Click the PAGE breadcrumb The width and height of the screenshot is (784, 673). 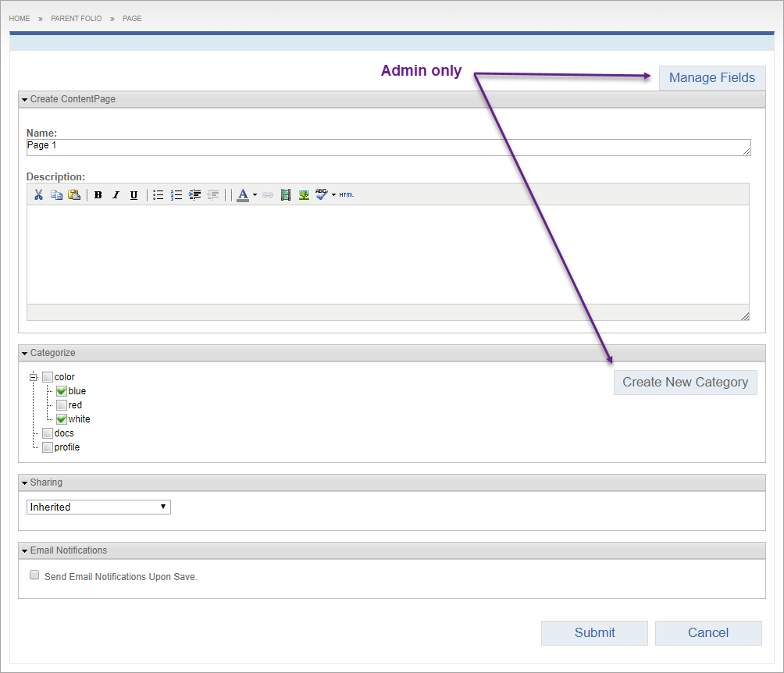pyautogui.click(x=132, y=19)
